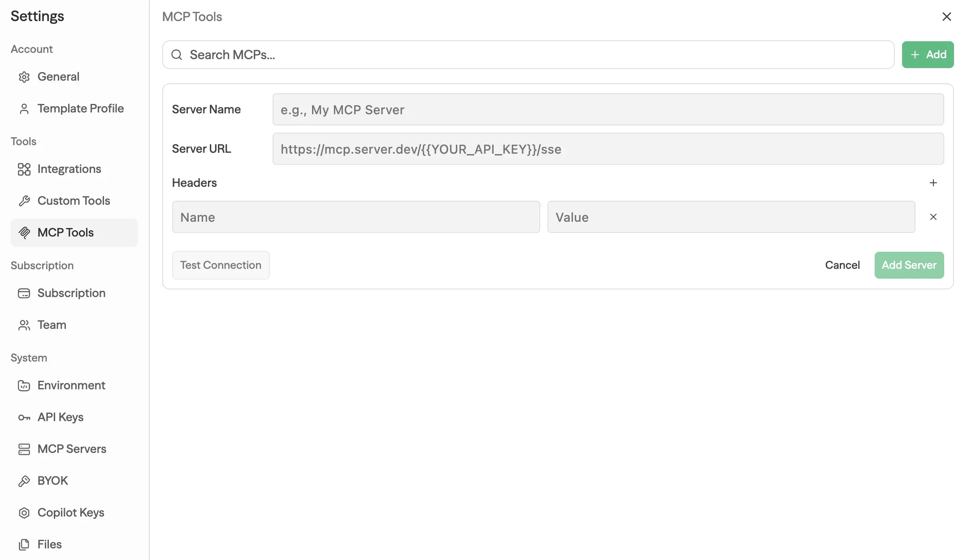Screen dimensions: 963x560
Task: Click the Add Server button
Action: click(909, 265)
